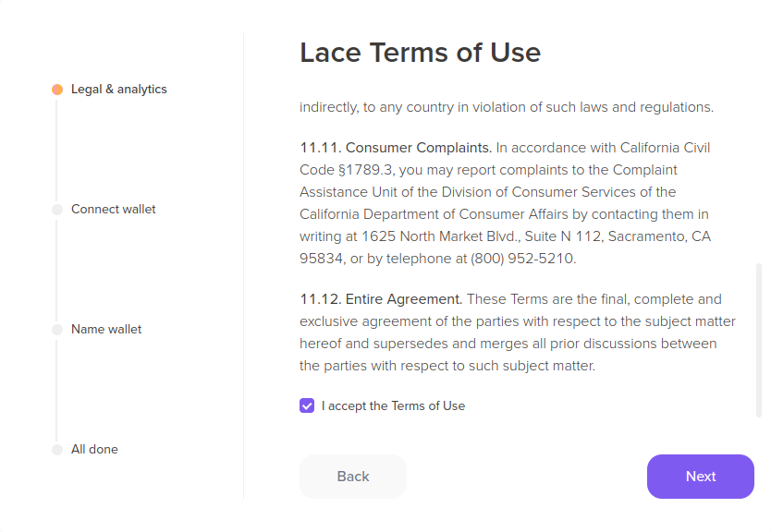Click the scrollbar track above the thumb

pos(759,166)
